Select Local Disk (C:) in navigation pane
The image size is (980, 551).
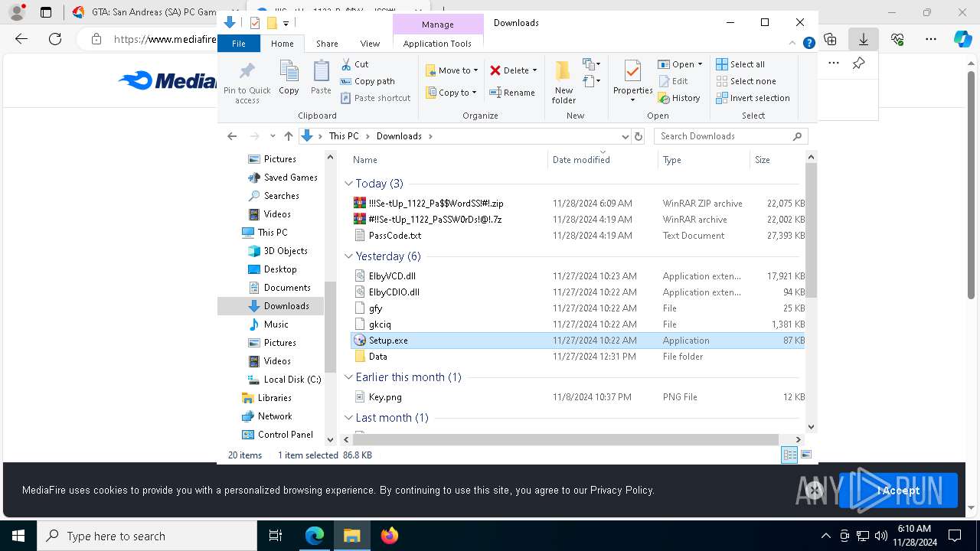284,380
